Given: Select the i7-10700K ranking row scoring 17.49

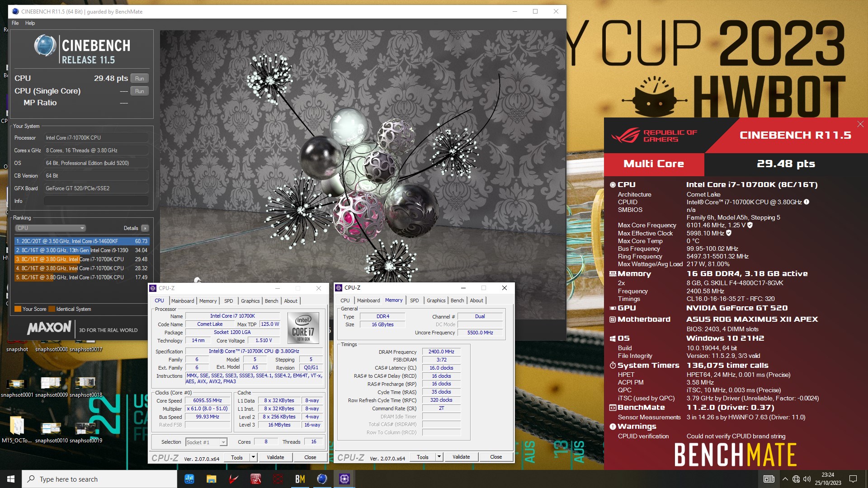Looking at the screenshot, I should [x=81, y=277].
